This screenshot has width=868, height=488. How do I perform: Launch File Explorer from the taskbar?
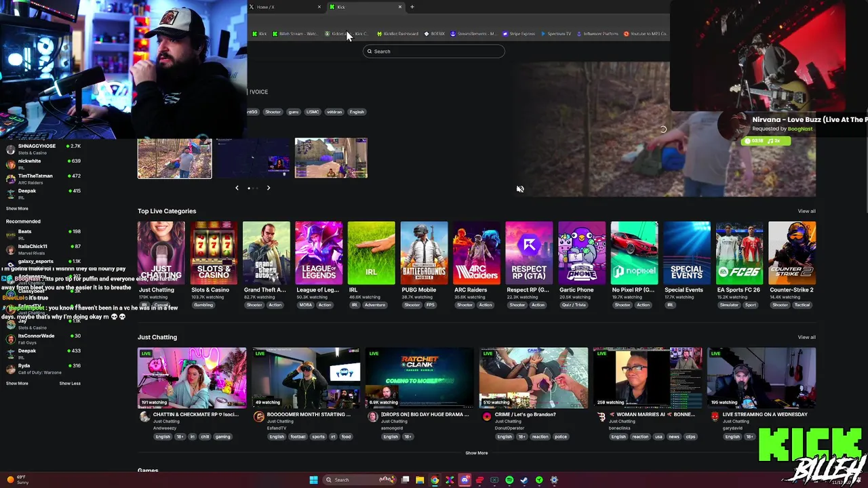(420, 480)
